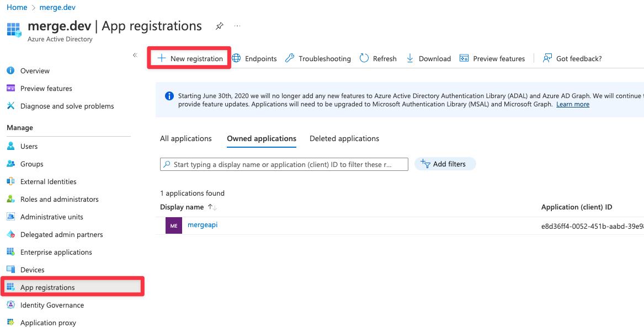Open Troubleshooting wrench tool
Screen dimensions: 644x328
click(x=318, y=58)
